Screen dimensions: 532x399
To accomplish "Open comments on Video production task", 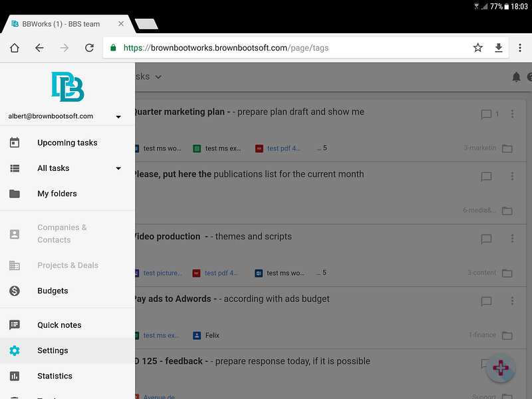I will pyautogui.click(x=486, y=239).
